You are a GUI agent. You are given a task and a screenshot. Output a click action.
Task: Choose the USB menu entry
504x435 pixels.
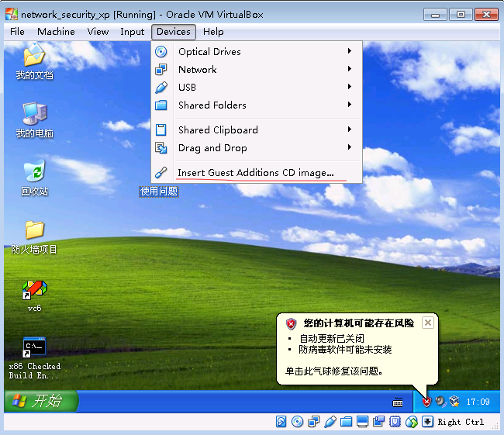pyautogui.click(x=257, y=87)
